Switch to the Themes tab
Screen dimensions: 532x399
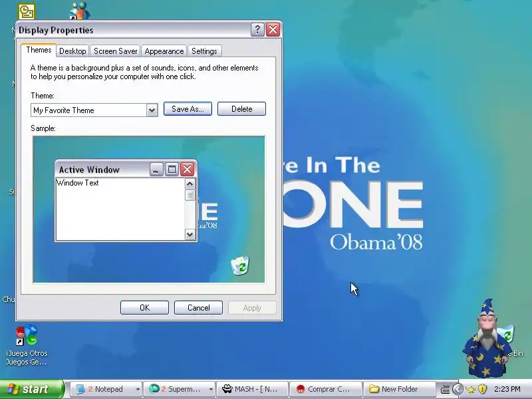(x=39, y=51)
